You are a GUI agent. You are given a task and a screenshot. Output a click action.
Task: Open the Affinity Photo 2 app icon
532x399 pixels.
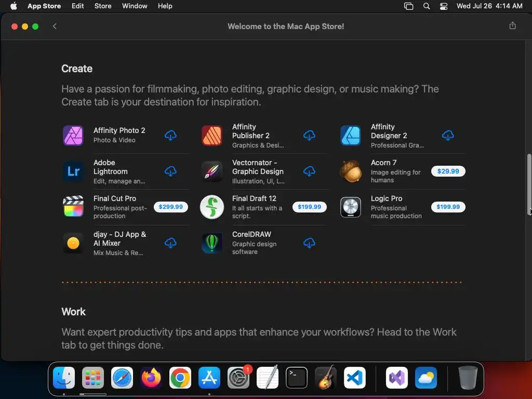(x=73, y=136)
